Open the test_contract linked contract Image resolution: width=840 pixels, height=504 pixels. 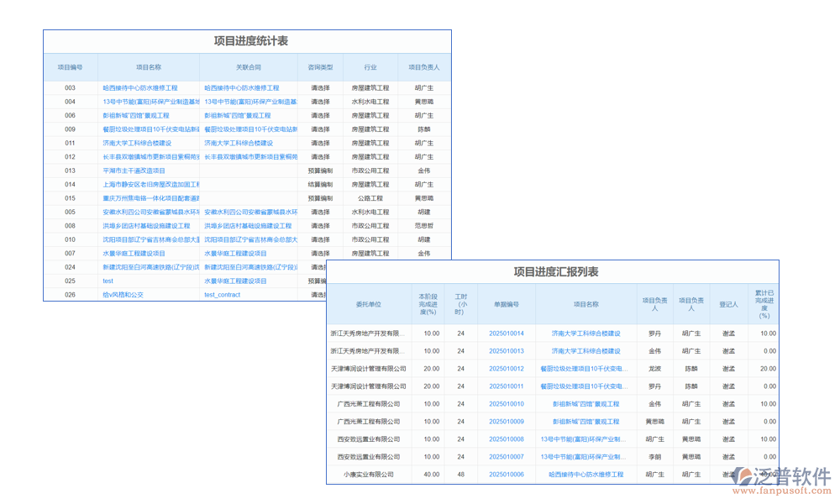pos(222,295)
